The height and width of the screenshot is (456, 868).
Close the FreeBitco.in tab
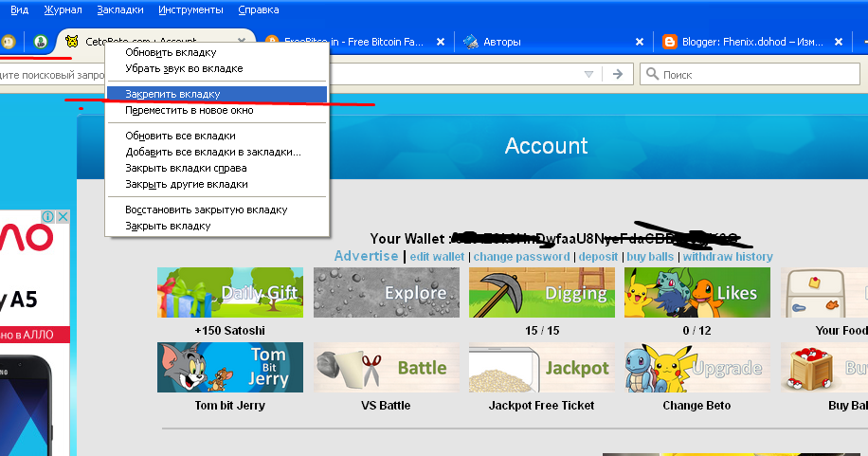(x=441, y=42)
